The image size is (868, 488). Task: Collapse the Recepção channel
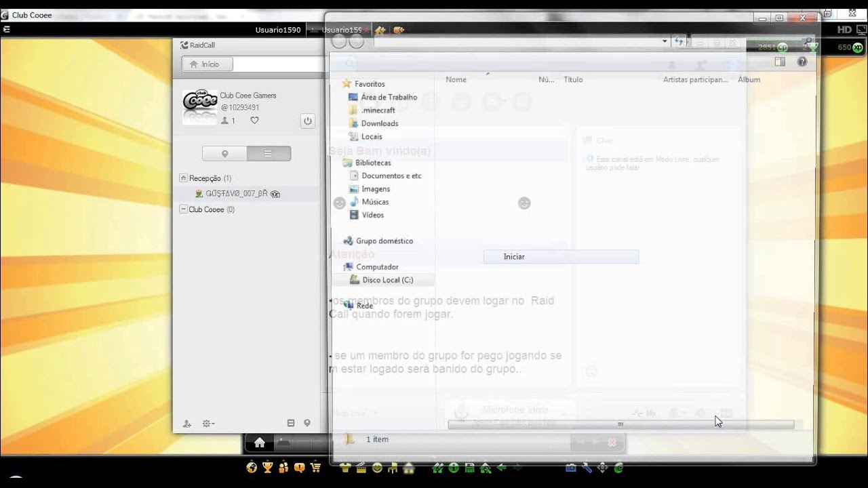coord(183,178)
